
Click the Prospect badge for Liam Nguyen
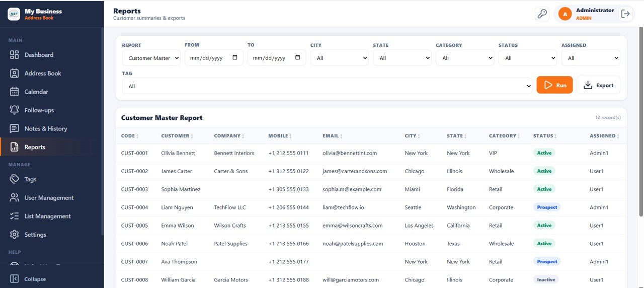click(x=547, y=207)
